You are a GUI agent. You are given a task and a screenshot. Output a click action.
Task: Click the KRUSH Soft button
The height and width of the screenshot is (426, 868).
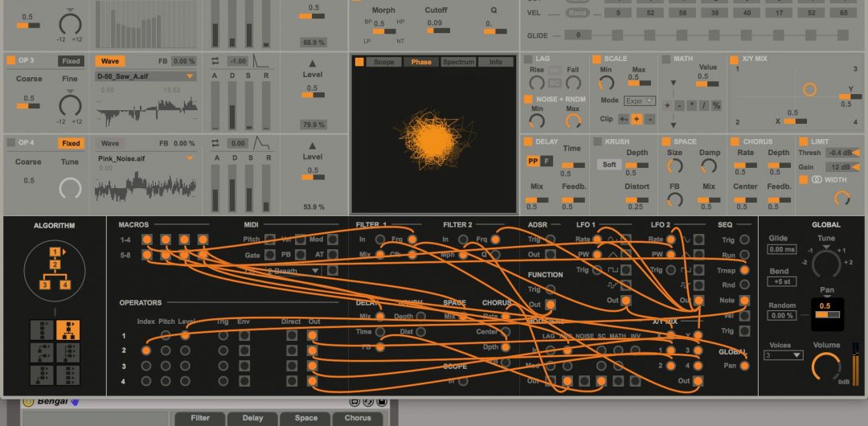609,165
